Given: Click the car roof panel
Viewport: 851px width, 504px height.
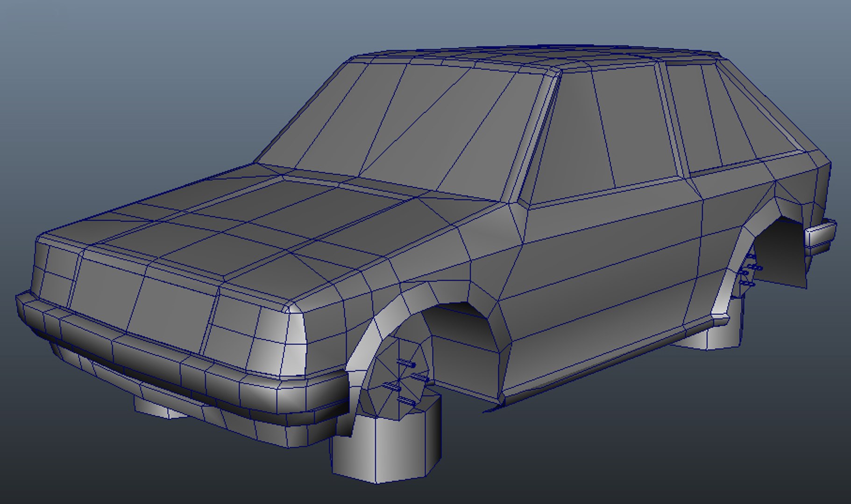Looking at the screenshot, I should point(537,56).
